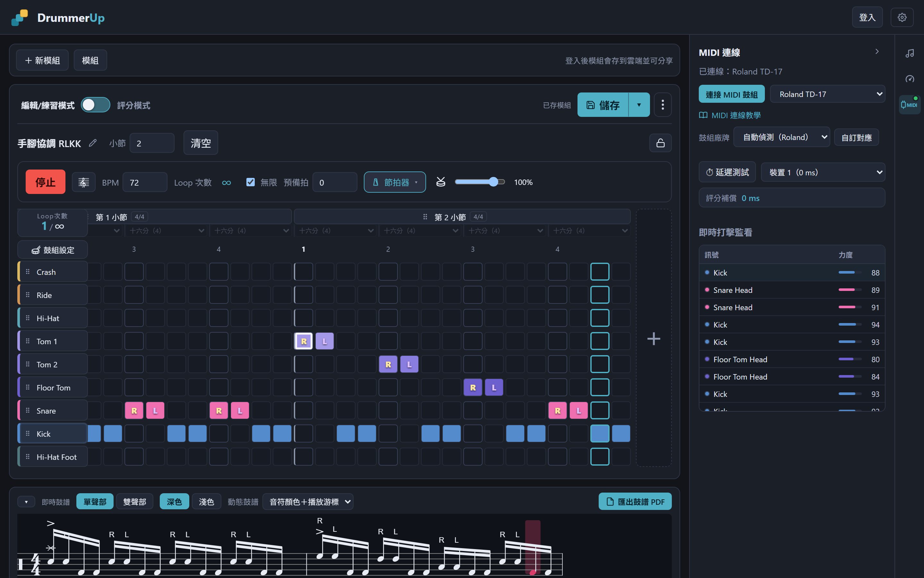
Task: Toggle the Floor Tom R note cell
Action: 473,387
